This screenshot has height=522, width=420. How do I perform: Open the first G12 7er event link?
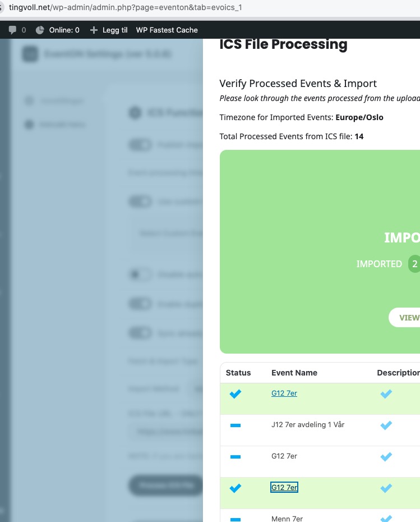click(284, 393)
